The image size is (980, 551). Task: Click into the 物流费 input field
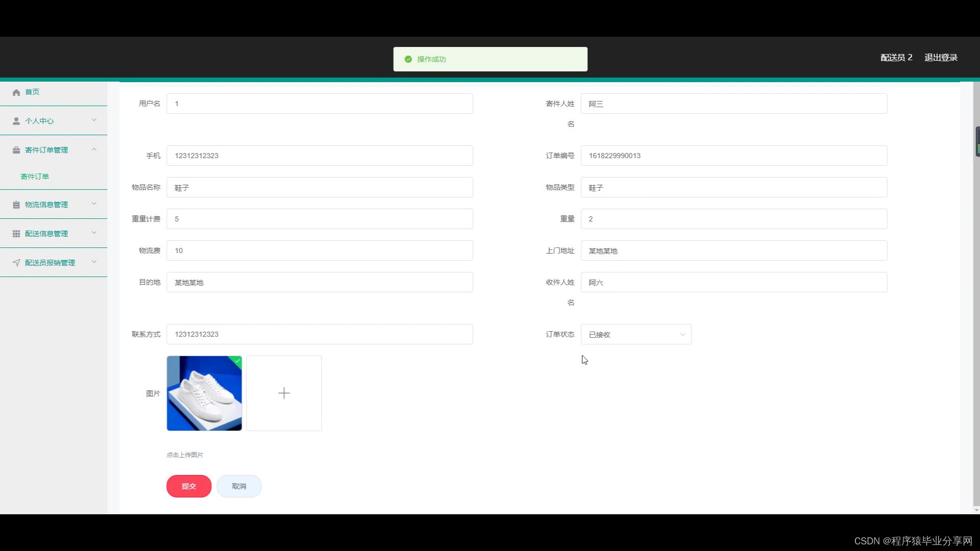tap(320, 251)
